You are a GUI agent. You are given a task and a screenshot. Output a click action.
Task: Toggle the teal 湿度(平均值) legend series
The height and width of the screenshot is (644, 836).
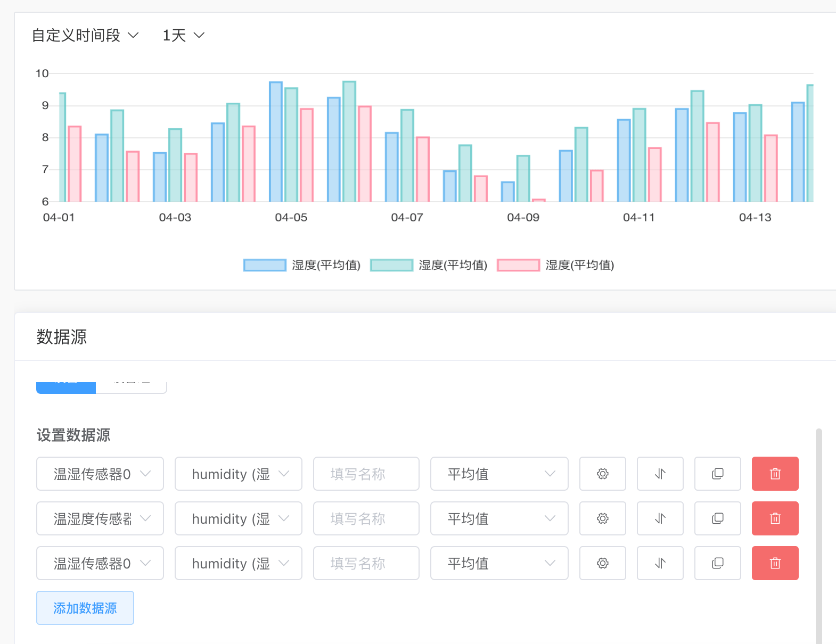(x=429, y=265)
